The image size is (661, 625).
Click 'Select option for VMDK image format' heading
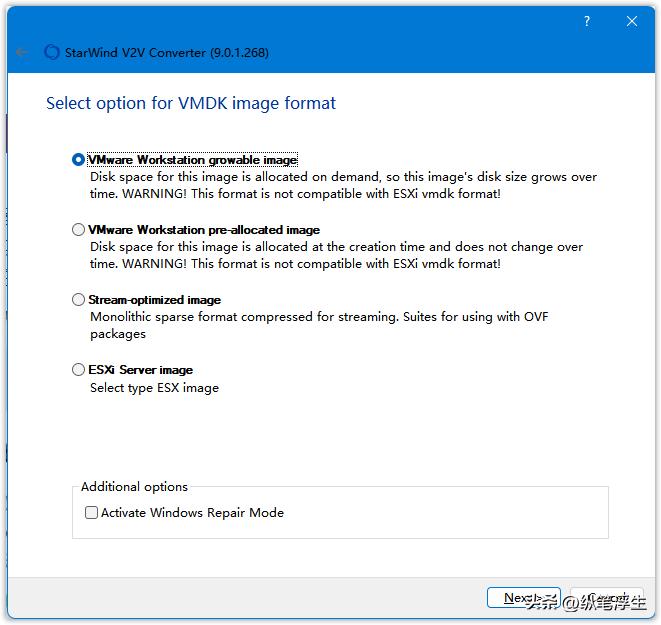pyautogui.click(x=191, y=103)
